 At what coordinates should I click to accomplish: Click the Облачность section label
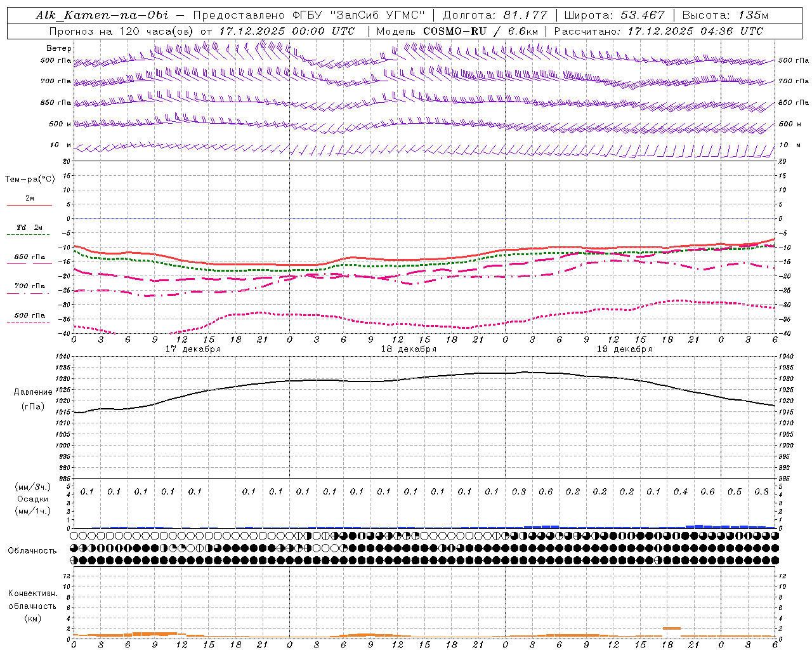(x=32, y=550)
